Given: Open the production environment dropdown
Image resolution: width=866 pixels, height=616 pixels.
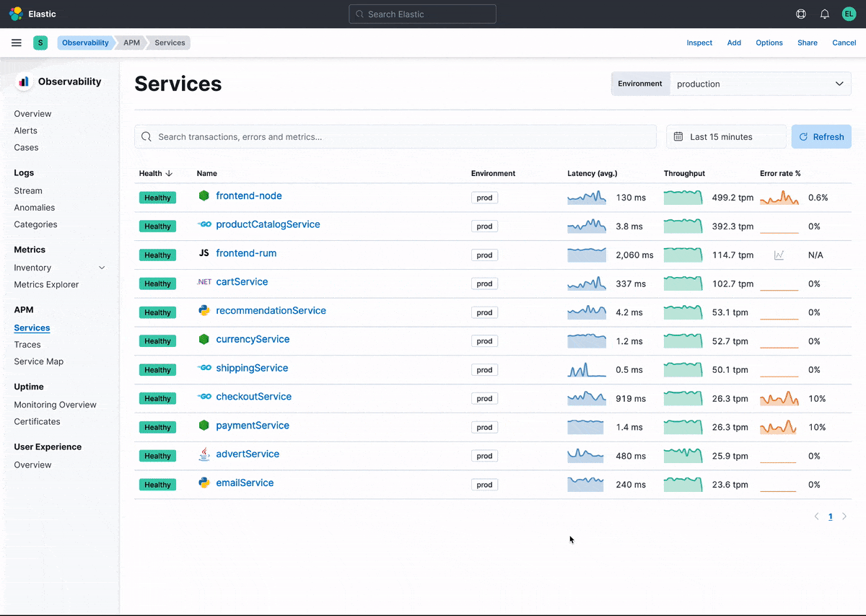Looking at the screenshot, I should click(x=761, y=84).
